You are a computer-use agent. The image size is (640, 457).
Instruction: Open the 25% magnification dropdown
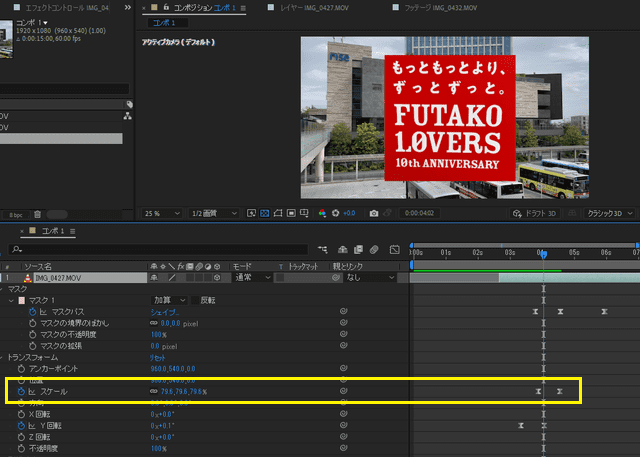[x=162, y=213]
